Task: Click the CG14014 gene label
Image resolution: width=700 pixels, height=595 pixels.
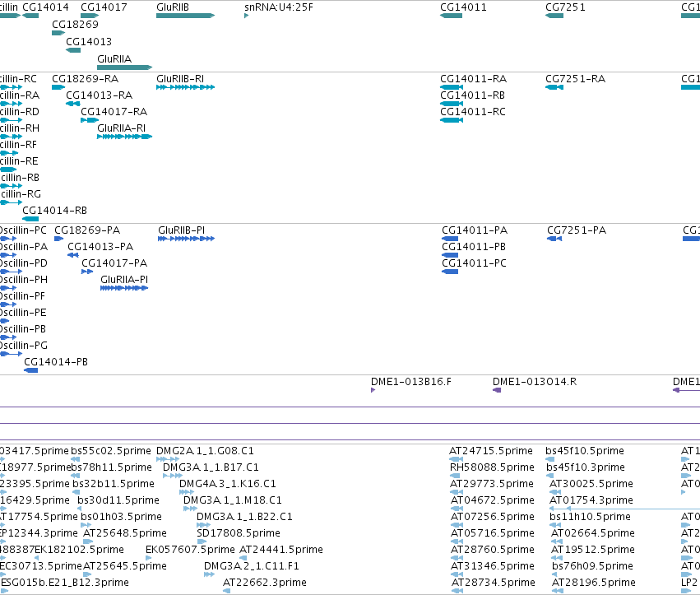Action: [x=45, y=7]
